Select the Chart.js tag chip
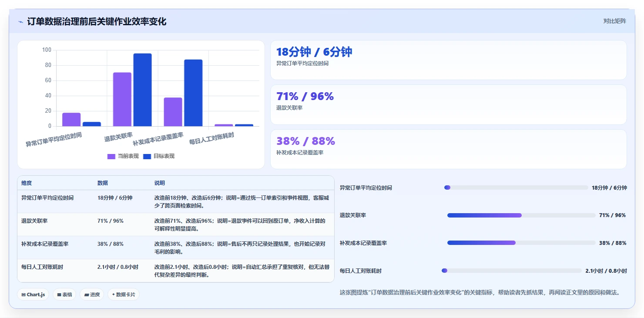644x318 pixels. click(x=33, y=295)
